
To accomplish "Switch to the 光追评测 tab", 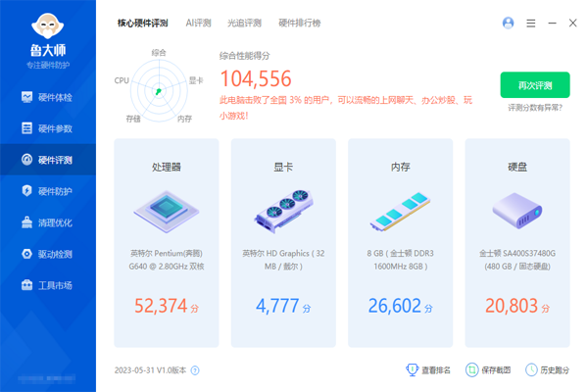I will (243, 23).
